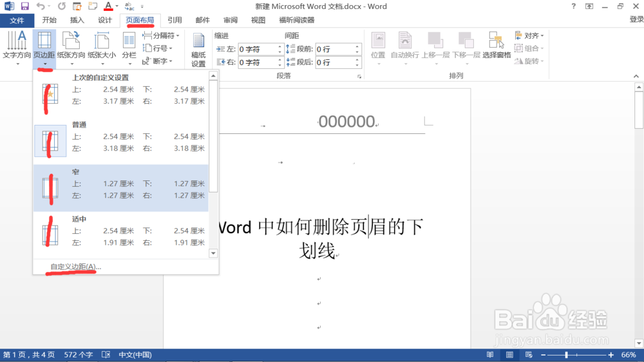Switch to the Insert (插入) tab
This screenshot has height=362, width=644.
pyautogui.click(x=77, y=20)
